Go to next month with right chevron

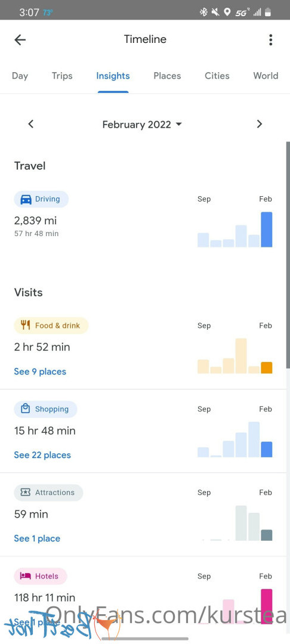259,124
